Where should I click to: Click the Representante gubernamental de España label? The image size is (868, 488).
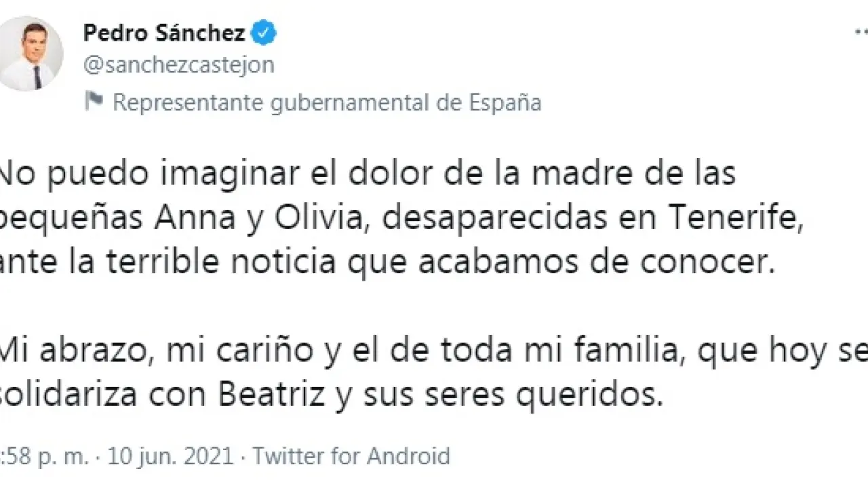point(327,102)
